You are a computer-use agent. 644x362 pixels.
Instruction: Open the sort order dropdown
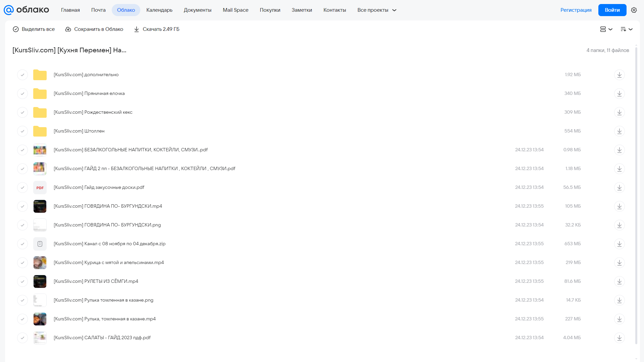coord(626,29)
